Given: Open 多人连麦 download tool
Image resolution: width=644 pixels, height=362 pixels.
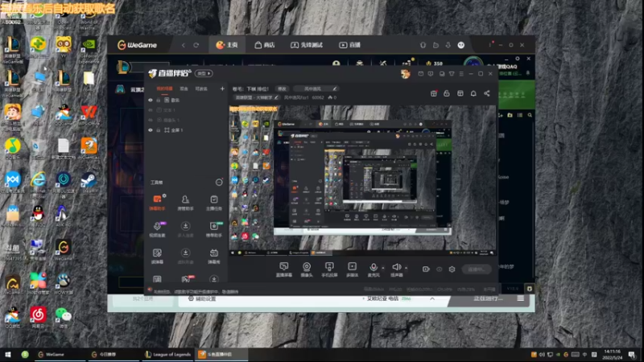Looking at the screenshot, I should point(185,229).
